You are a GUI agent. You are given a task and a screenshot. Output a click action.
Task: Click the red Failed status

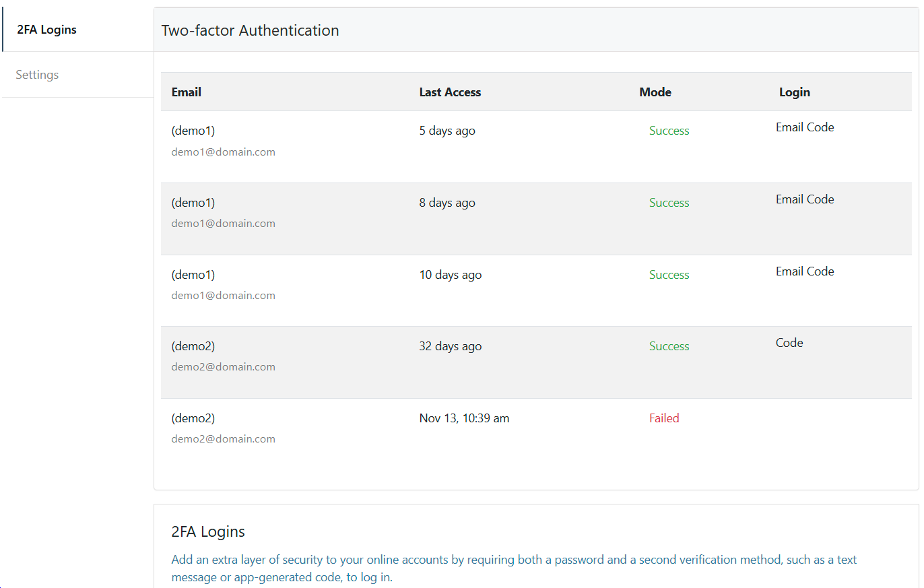[x=664, y=418]
